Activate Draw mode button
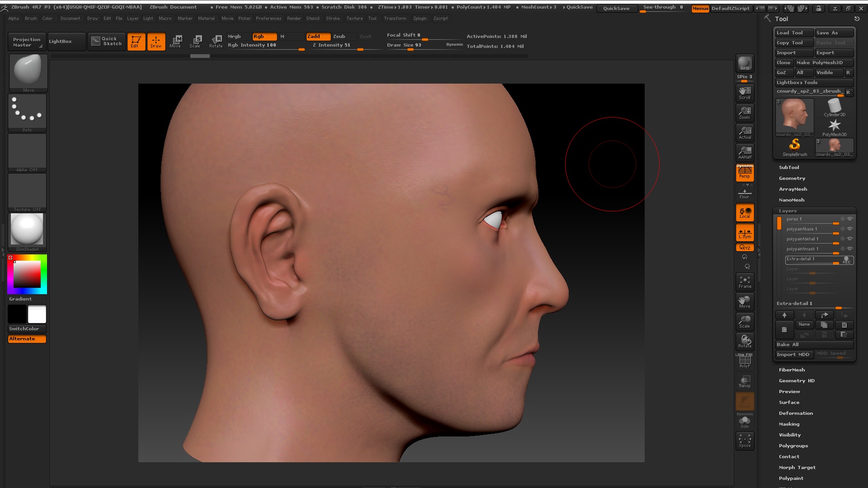Image resolution: width=868 pixels, height=488 pixels. tap(156, 41)
